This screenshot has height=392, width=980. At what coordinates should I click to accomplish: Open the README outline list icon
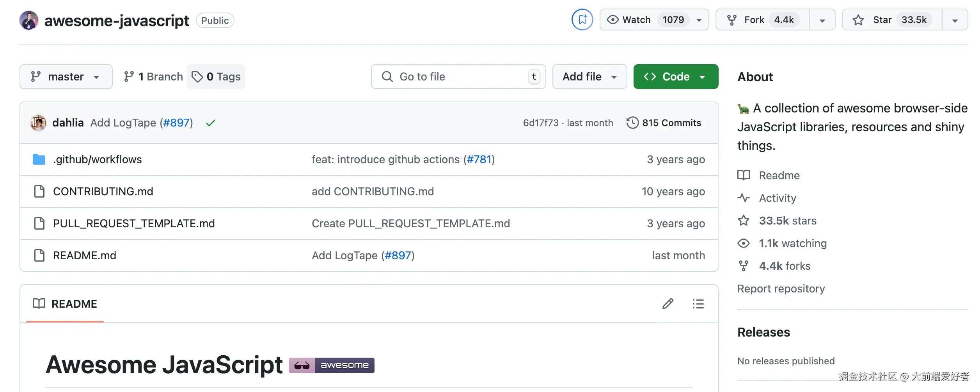[x=698, y=304]
